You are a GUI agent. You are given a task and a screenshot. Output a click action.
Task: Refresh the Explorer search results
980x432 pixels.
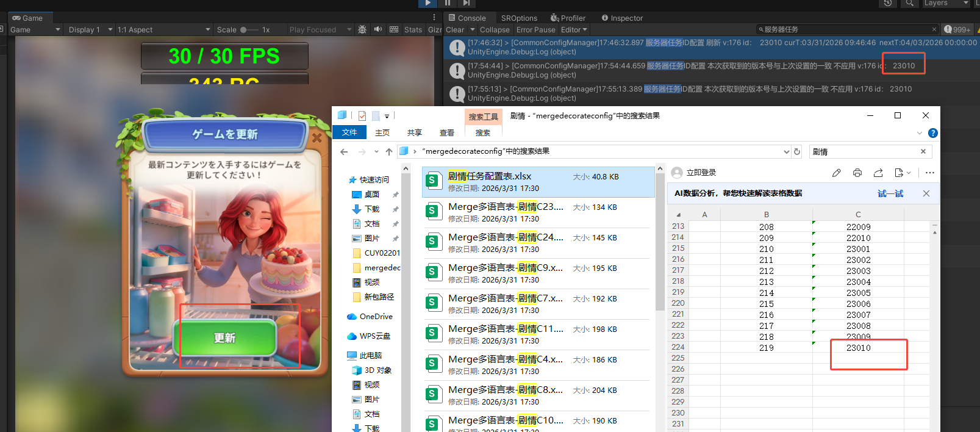click(796, 152)
